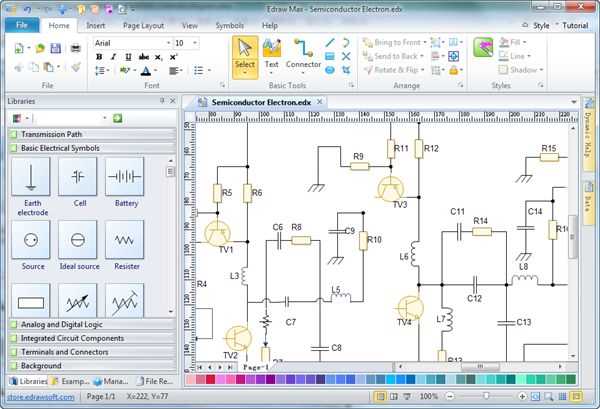Open the Examp... bottom panel tab
600x409 pixels.
click(x=71, y=381)
